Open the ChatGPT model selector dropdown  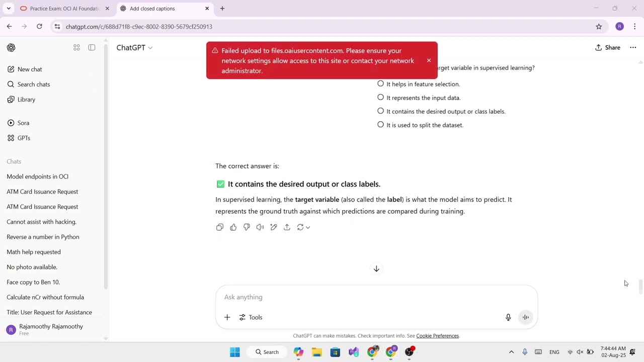[x=134, y=48]
